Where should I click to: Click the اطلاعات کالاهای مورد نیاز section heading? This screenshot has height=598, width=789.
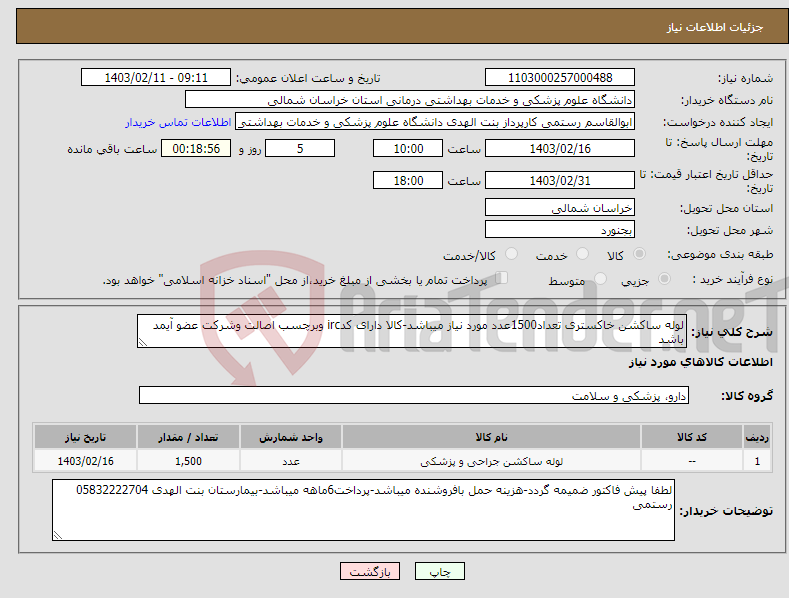(700, 362)
